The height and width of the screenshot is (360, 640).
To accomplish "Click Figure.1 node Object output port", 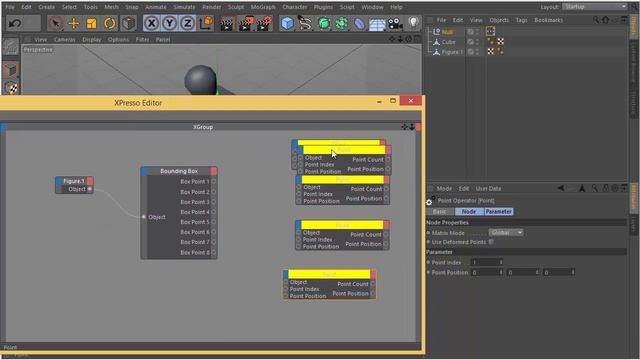I will [x=90, y=189].
